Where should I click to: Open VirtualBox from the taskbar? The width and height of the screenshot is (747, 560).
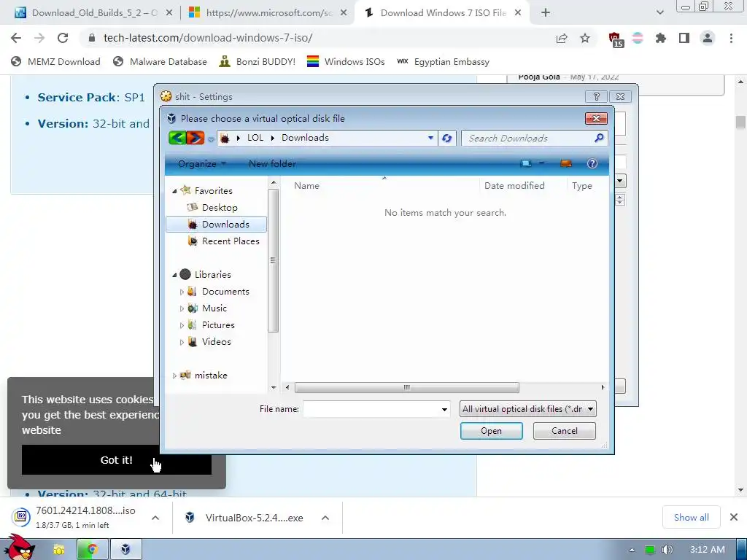click(x=125, y=550)
